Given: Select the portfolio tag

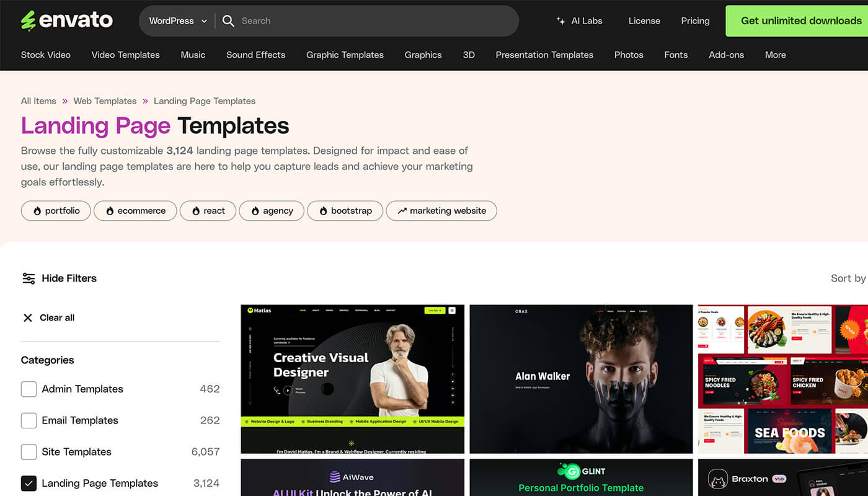Looking at the screenshot, I should click(56, 211).
